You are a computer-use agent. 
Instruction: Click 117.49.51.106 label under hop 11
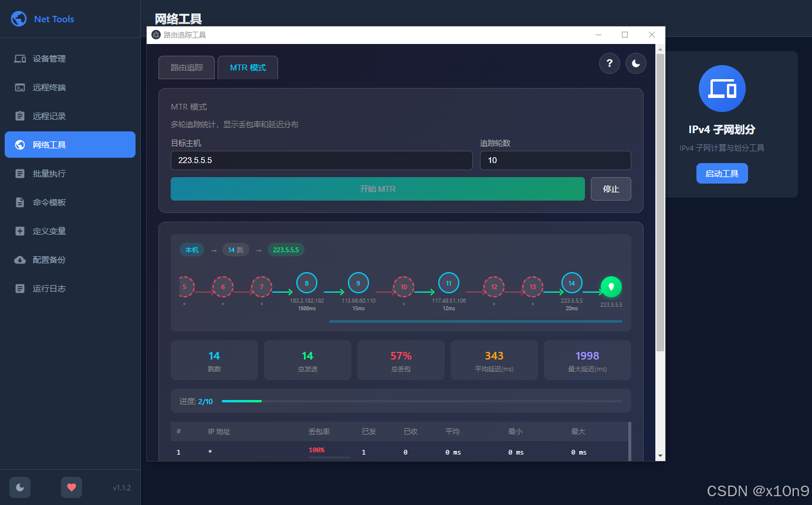[449, 301]
